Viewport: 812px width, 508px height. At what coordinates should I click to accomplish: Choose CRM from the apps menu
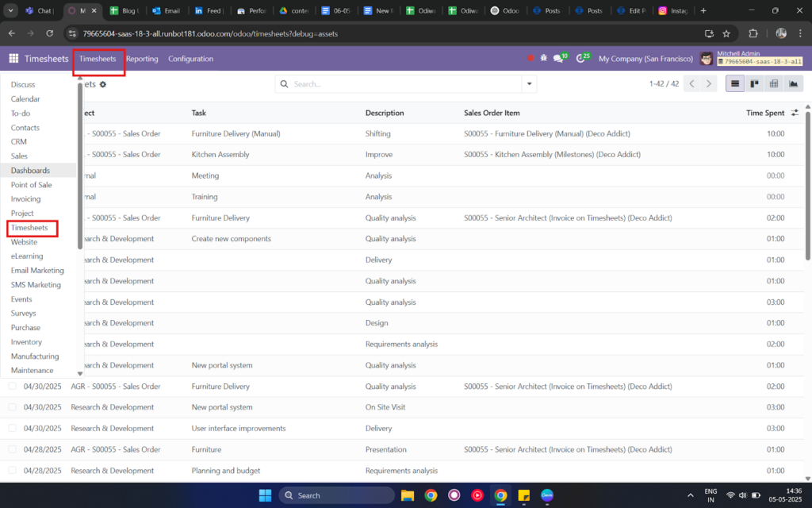(x=19, y=141)
